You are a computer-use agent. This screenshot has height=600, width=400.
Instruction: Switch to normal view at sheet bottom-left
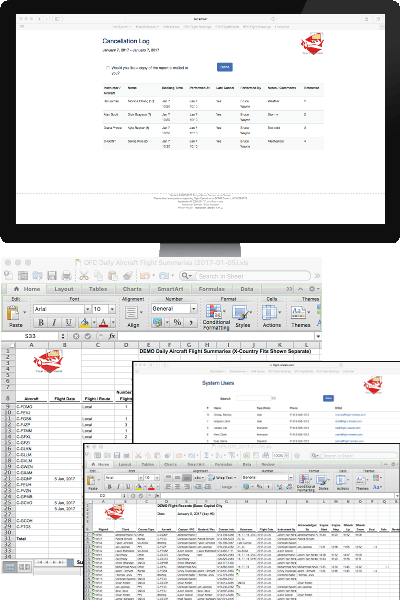point(10,567)
